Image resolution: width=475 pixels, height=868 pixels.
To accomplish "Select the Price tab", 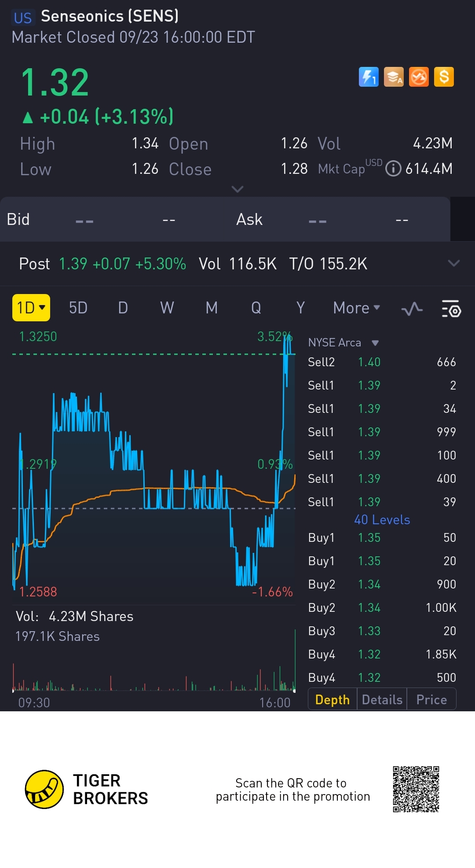I will 431,699.
